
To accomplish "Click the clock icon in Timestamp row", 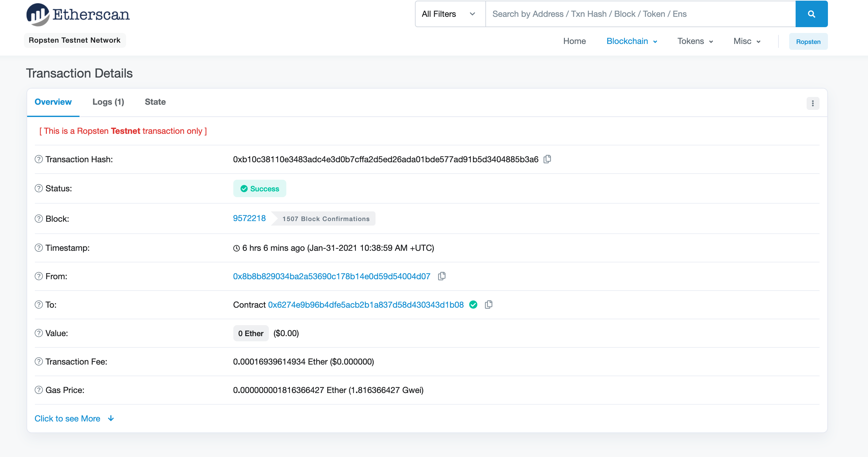I will coord(237,248).
